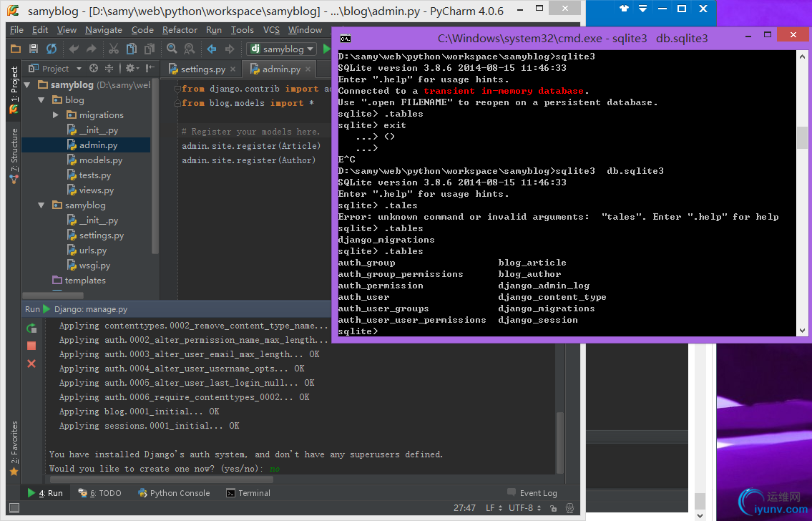Close the run tab with the red X

pyautogui.click(x=31, y=364)
